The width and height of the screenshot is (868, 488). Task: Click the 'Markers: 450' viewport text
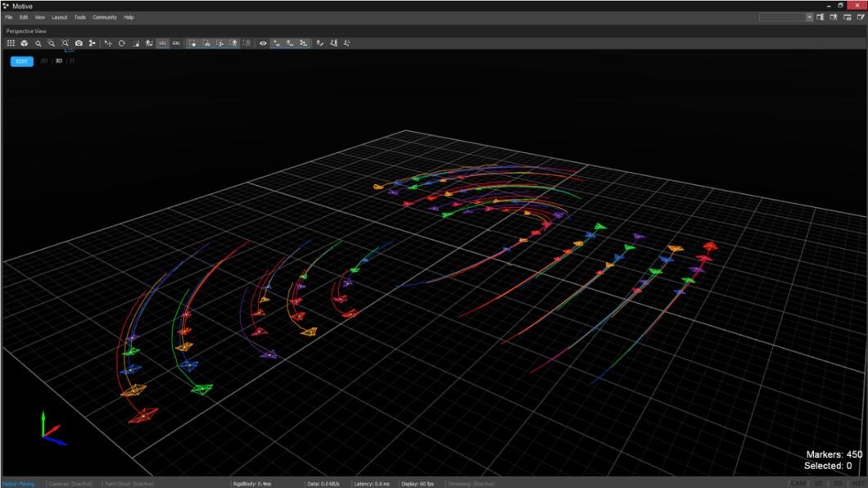[x=834, y=454]
